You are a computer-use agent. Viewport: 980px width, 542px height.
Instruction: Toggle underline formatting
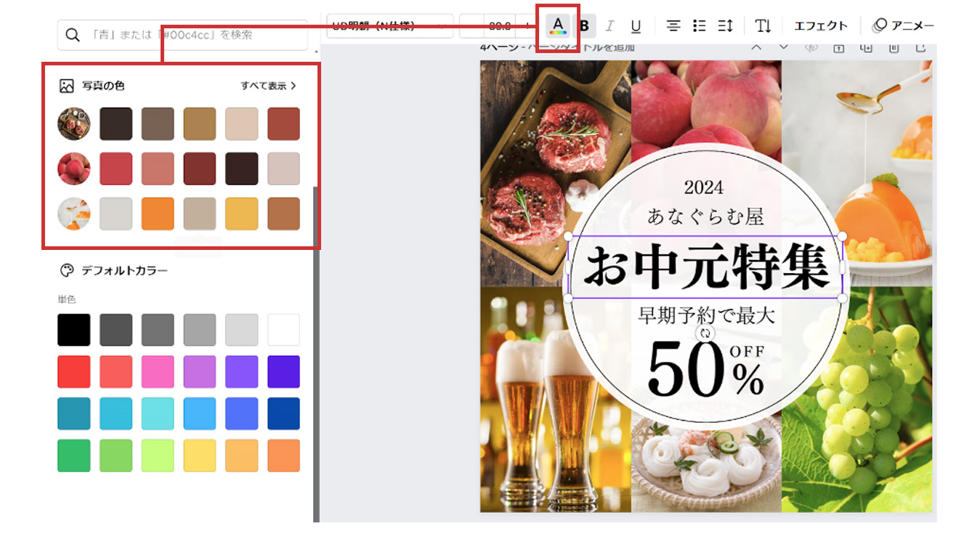point(636,26)
